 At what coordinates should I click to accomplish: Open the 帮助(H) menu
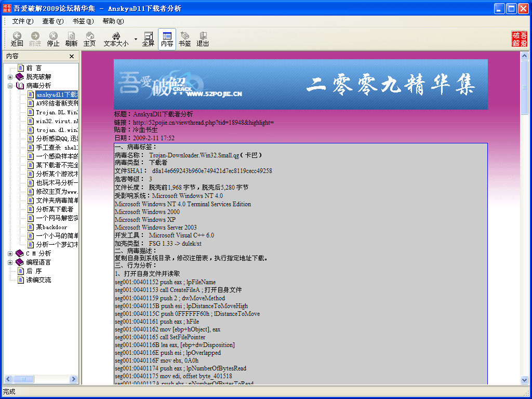point(113,21)
